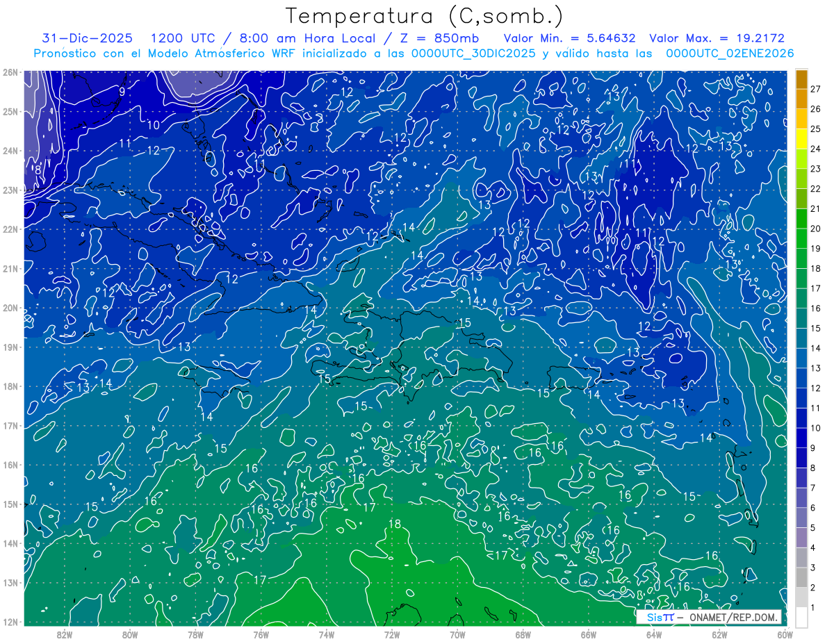This screenshot has height=644, width=834.
Task: Click the '66W' longitude axis label
Action: tap(588, 634)
